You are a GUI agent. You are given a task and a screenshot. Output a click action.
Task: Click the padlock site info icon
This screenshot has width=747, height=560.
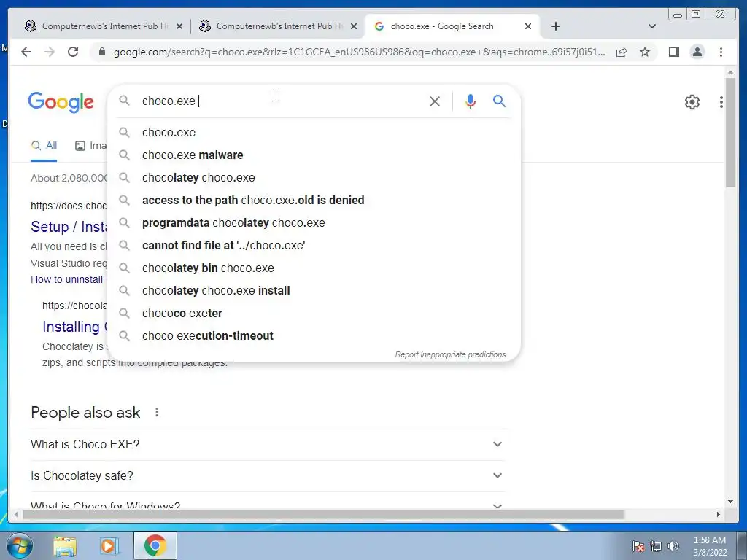pyautogui.click(x=101, y=52)
